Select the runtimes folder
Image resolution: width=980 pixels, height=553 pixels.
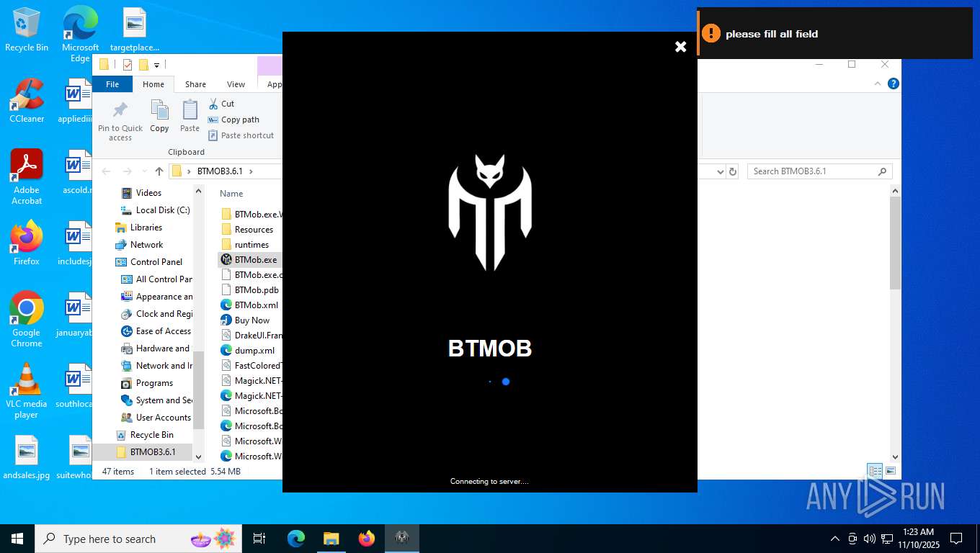(x=244, y=245)
